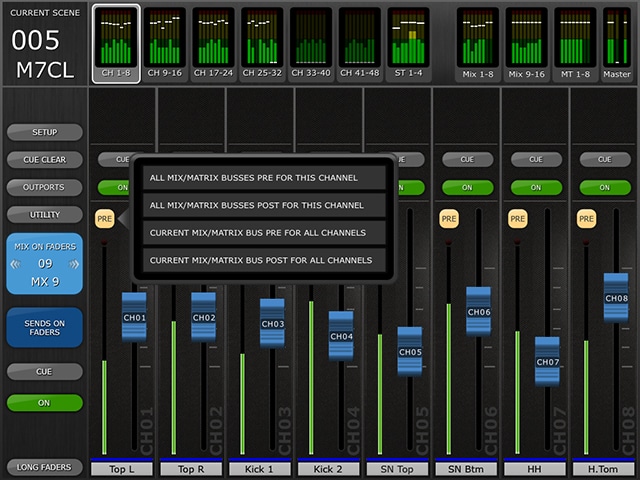This screenshot has width=640, height=480.
Task: Toggle PRE on the HH channel
Action: click(517, 217)
